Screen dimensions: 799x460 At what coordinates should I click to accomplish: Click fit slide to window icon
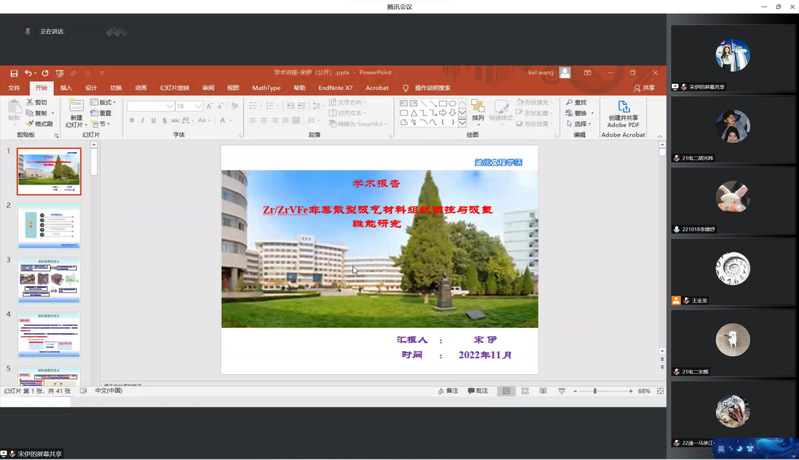[x=660, y=391]
